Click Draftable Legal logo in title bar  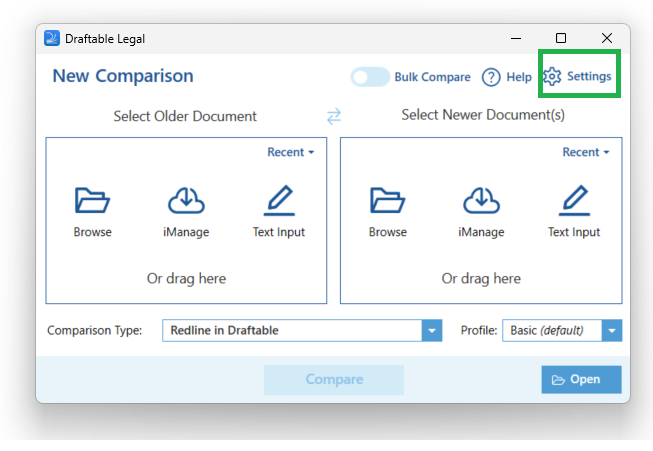pos(52,38)
